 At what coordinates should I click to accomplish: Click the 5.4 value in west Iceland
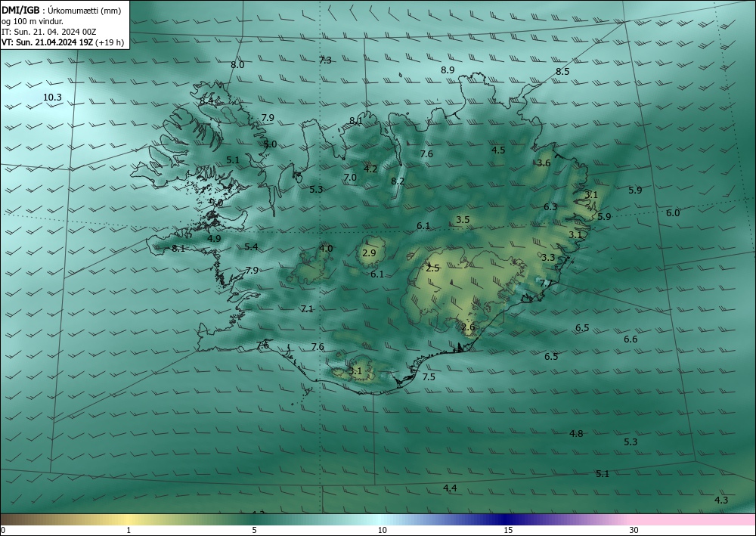[251, 247]
